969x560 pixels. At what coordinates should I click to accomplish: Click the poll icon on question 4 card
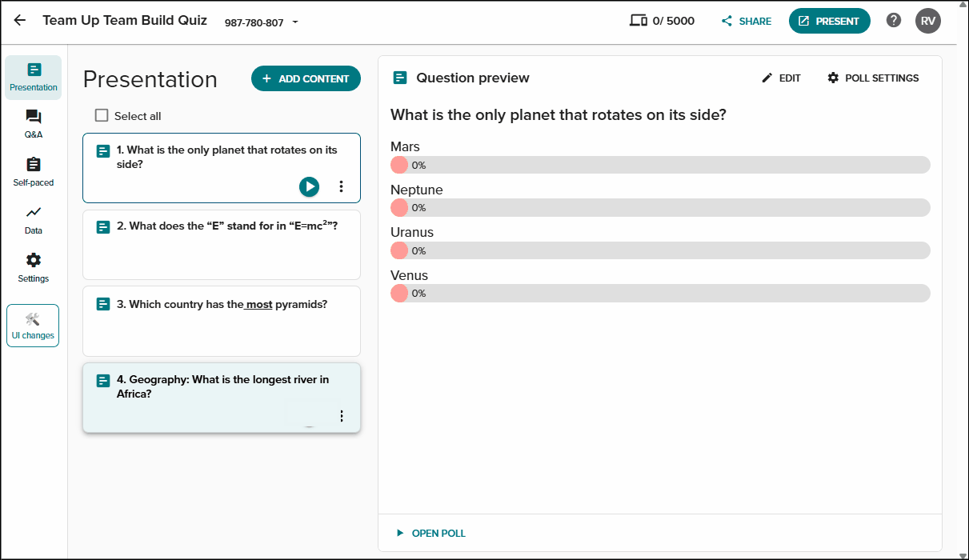pyautogui.click(x=103, y=381)
